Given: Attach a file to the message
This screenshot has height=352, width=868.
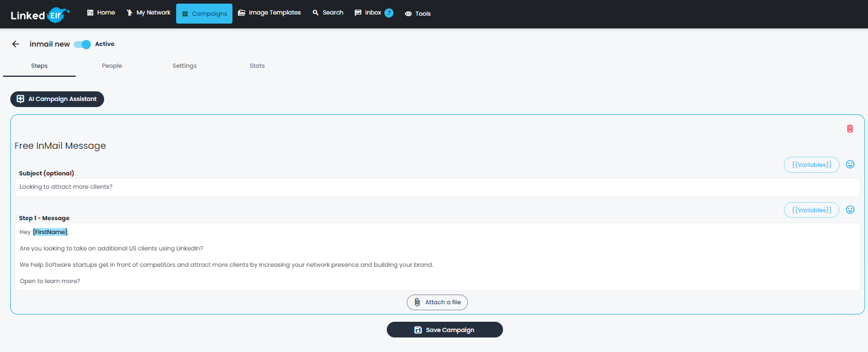Looking at the screenshot, I should coord(437,302).
